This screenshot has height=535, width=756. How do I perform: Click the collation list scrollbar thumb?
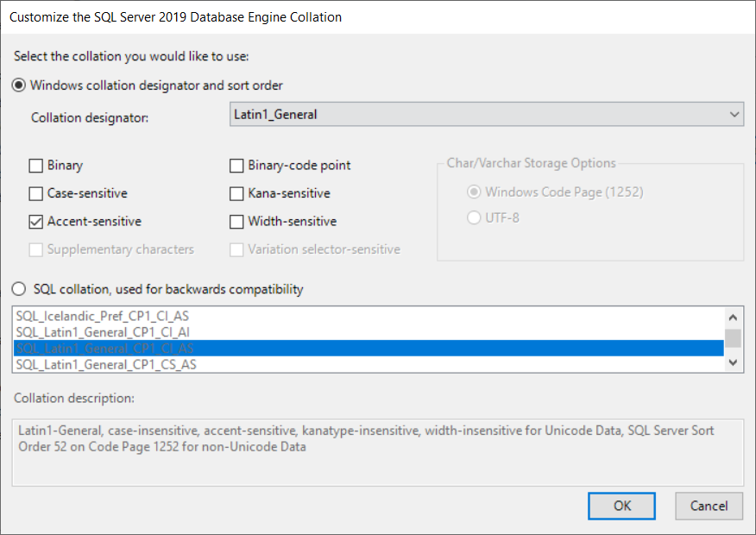tap(733, 337)
